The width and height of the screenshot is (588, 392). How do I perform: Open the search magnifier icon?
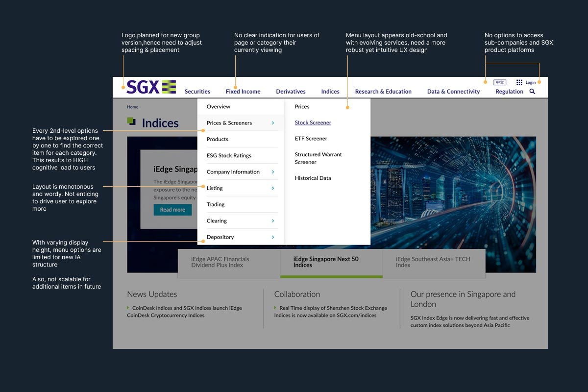click(x=532, y=92)
